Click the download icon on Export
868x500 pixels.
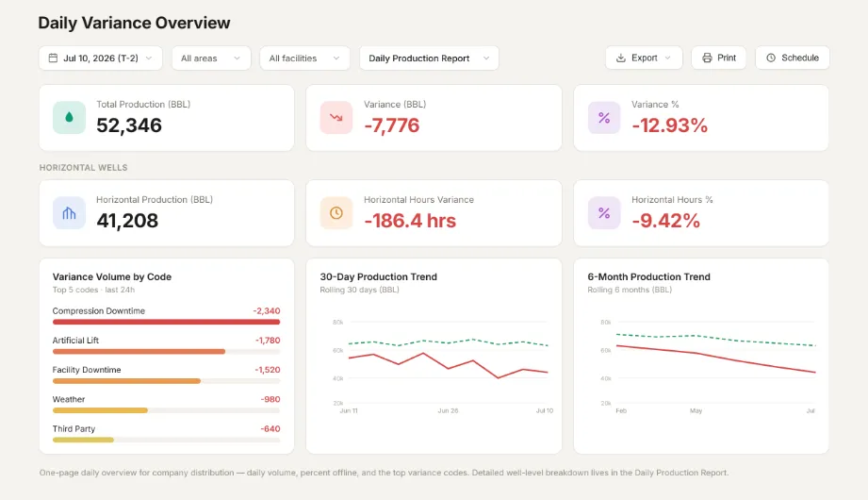[x=621, y=58]
